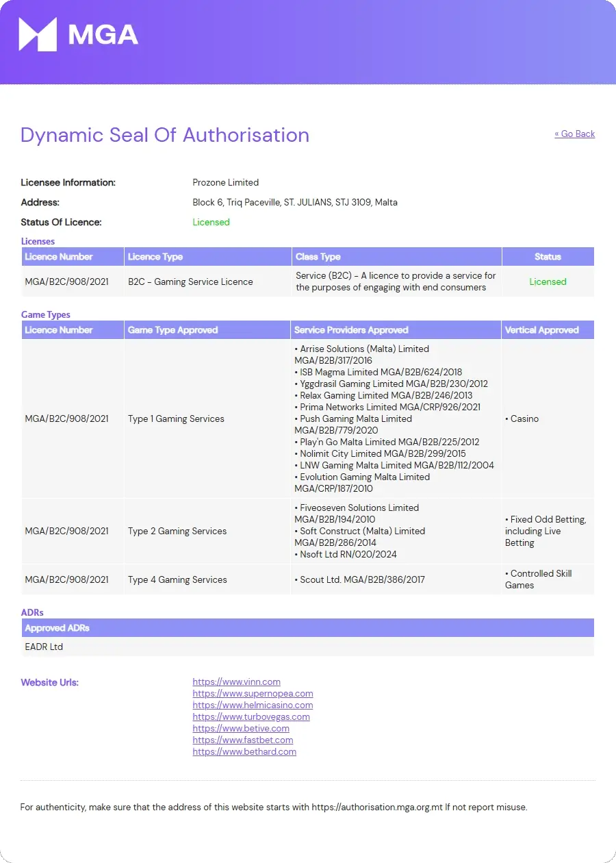
Task: Click the Status Of Licence label
Action: pos(61,222)
